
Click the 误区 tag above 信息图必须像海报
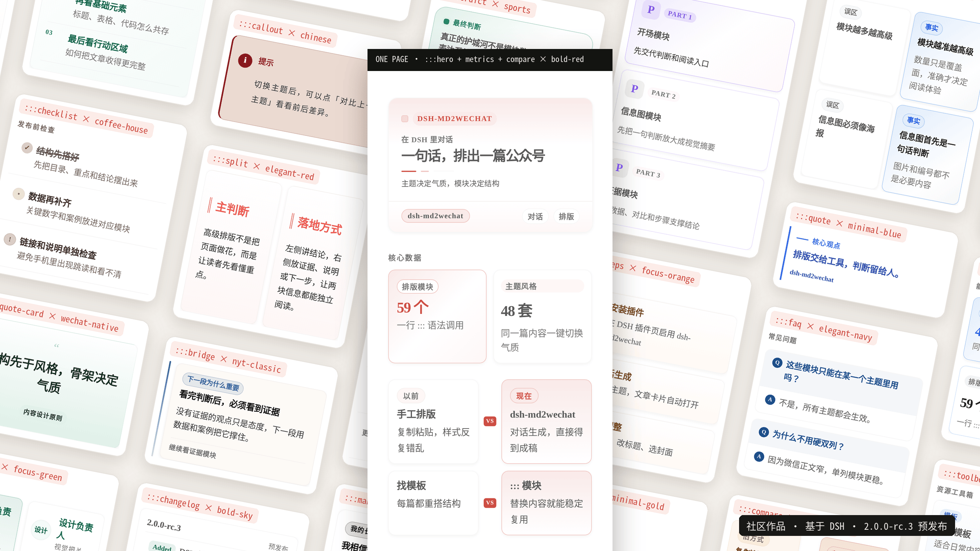(x=833, y=105)
